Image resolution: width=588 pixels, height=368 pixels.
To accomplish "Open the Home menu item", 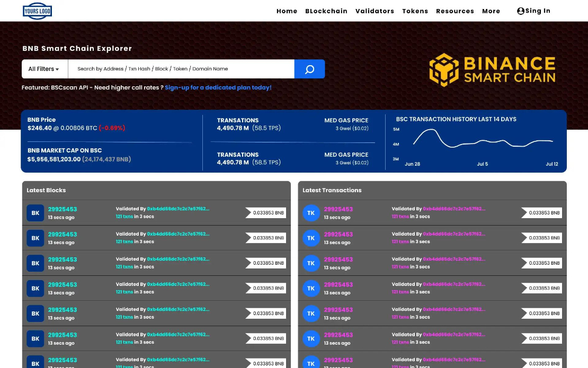I will point(287,11).
